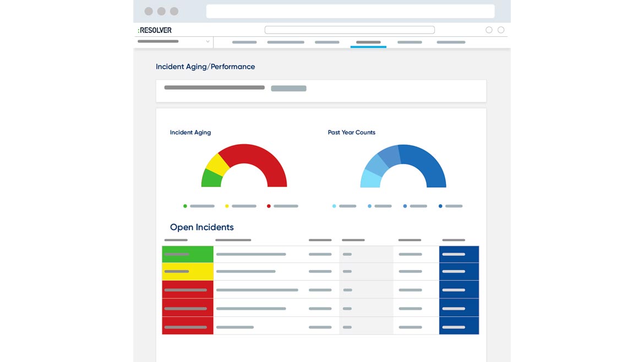Click the browser address bar
This screenshot has height=362, width=644.
pyautogui.click(x=350, y=12)
